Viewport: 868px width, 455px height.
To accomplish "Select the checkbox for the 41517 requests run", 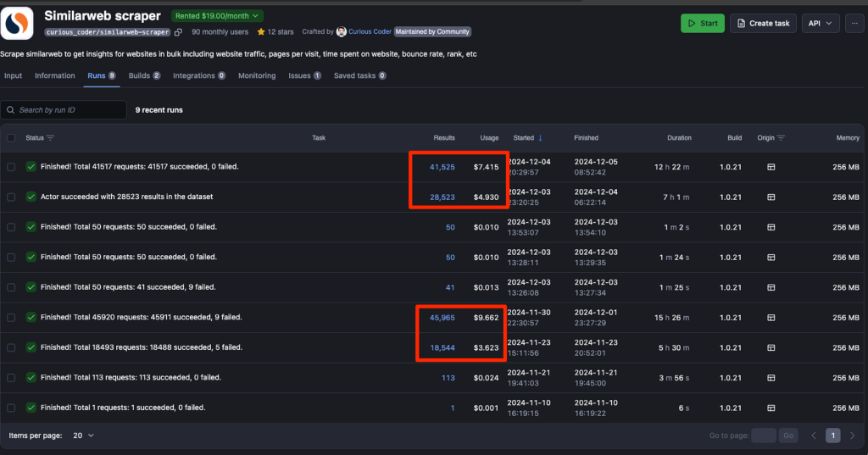I will 11,167.
